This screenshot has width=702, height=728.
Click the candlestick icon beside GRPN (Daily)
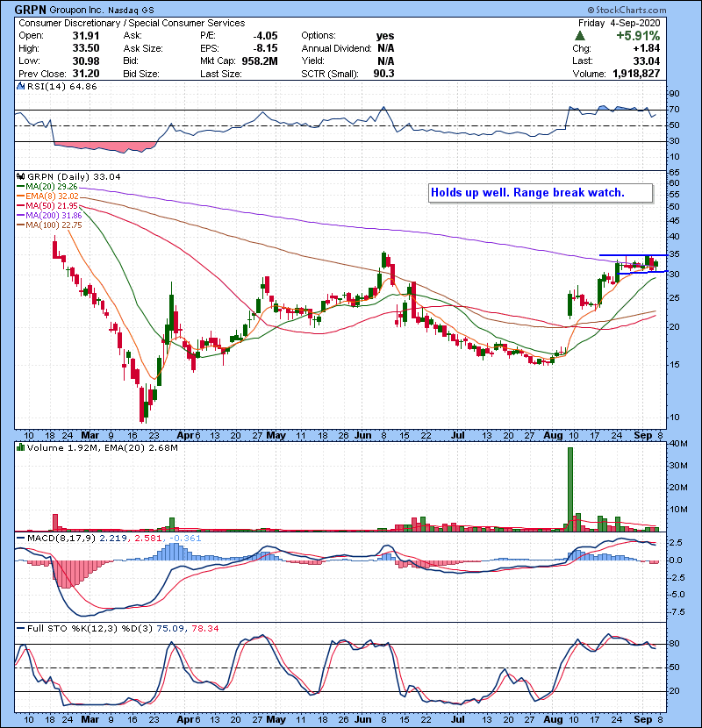tap(19, 176)
